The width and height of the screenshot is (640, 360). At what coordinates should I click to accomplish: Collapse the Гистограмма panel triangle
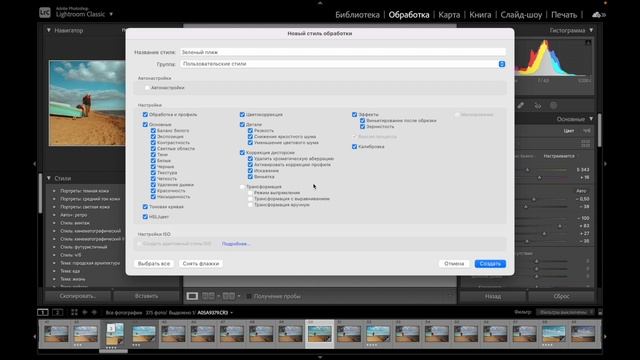591,30
